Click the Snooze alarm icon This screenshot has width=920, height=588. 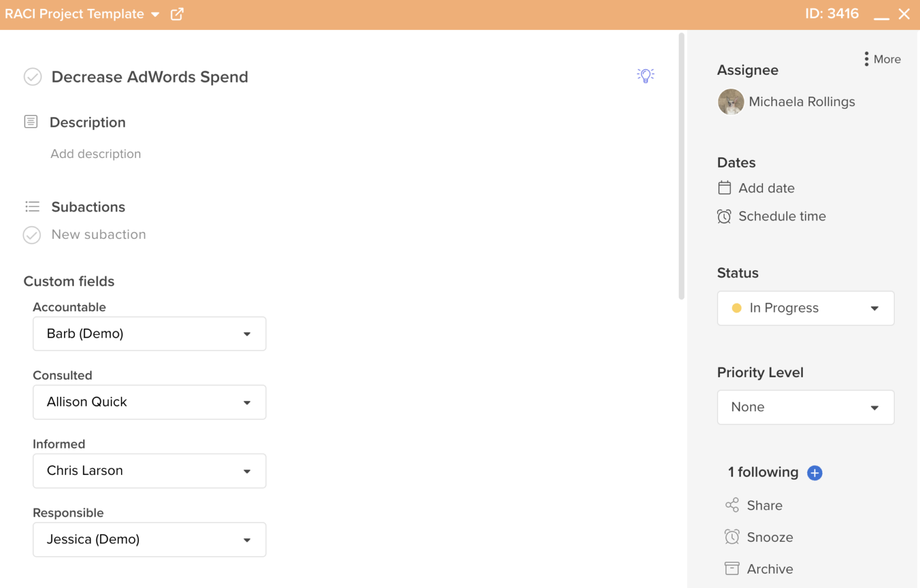click(x=731, y=537)
